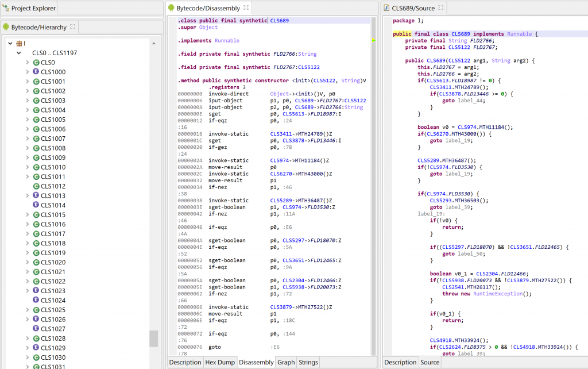Open the Hex Dump tab
Image resolution: width=588 pixels, height=369 pixels.
click(x=220, y=362)
